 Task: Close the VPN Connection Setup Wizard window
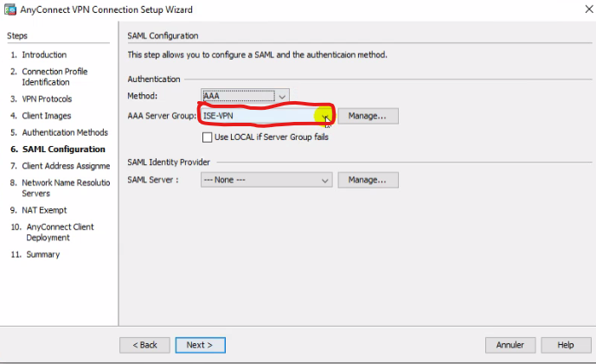tap(578, 10)
